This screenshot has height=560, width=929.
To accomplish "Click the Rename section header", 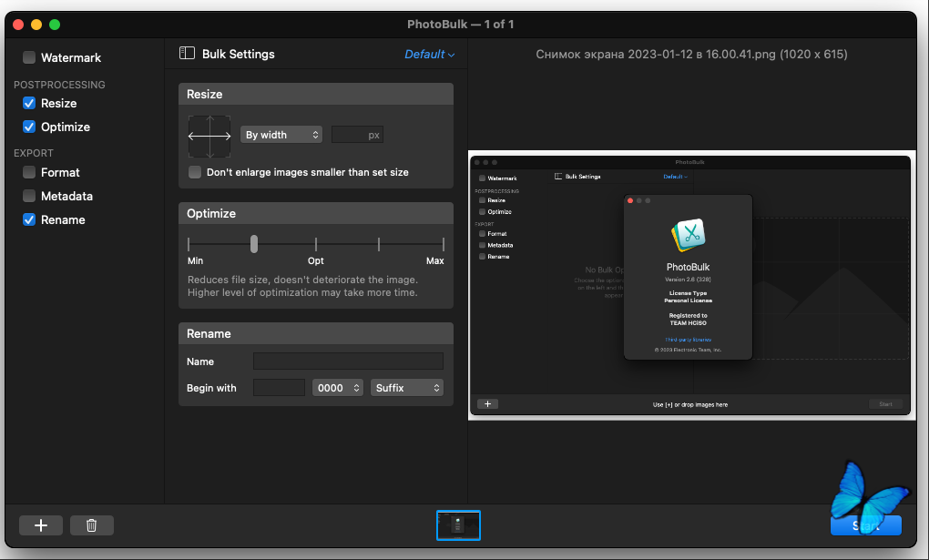I will click(x=316, y=333).
